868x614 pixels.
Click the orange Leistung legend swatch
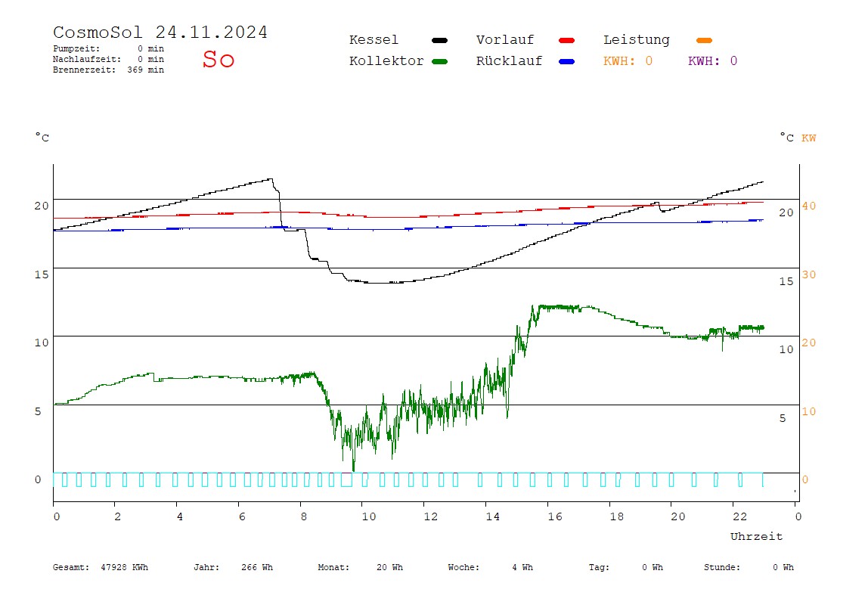[704, 40]
